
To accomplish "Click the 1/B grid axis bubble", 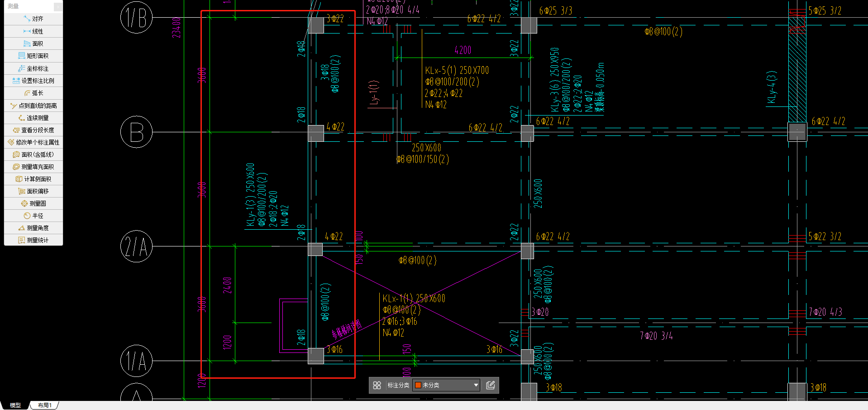I will [136, 18].
